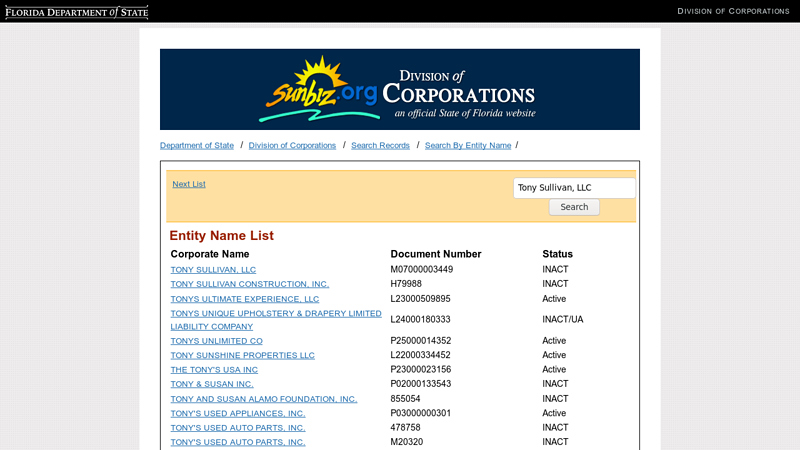Open TONY'S USED APPLIANCES, INC. record

(x=238, y=413)
